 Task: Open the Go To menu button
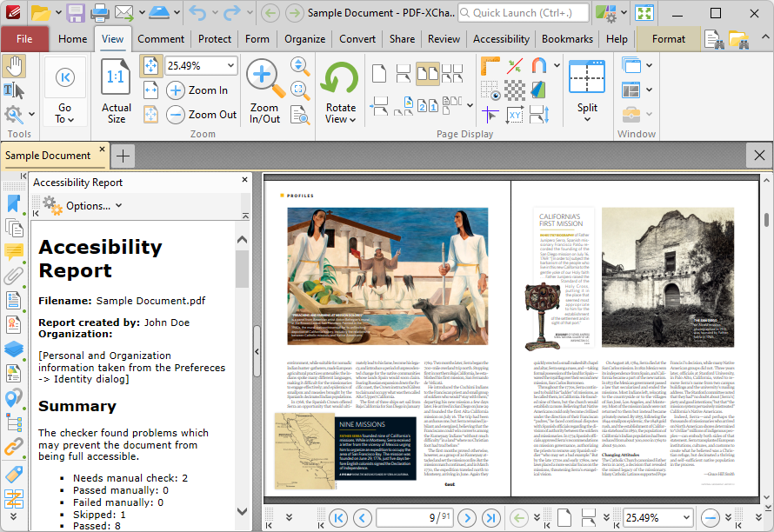pos(64,92)
